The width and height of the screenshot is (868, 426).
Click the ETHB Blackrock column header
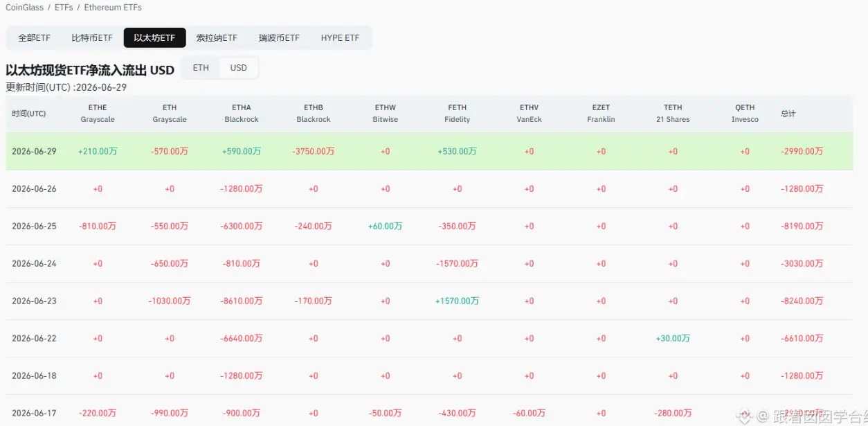coord(314,114)
